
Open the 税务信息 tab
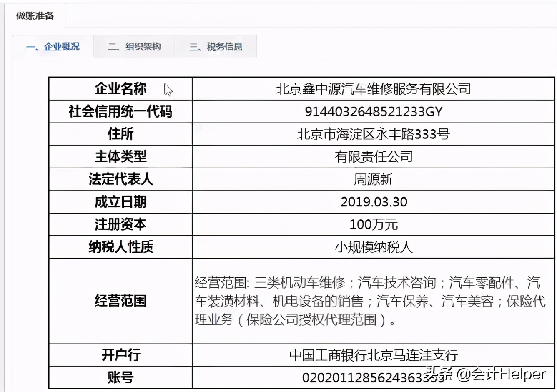tap(216, 47)
